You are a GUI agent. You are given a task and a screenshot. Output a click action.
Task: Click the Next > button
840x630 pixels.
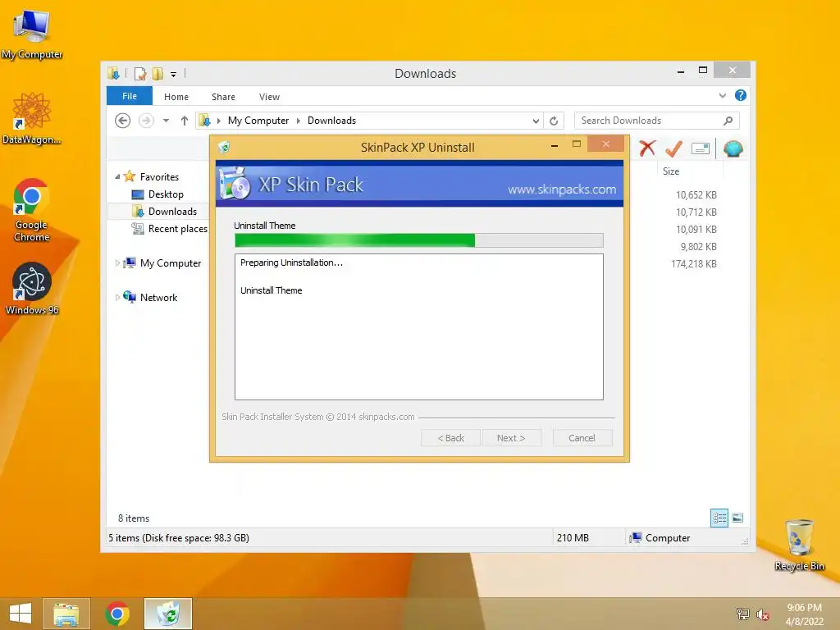511,438
